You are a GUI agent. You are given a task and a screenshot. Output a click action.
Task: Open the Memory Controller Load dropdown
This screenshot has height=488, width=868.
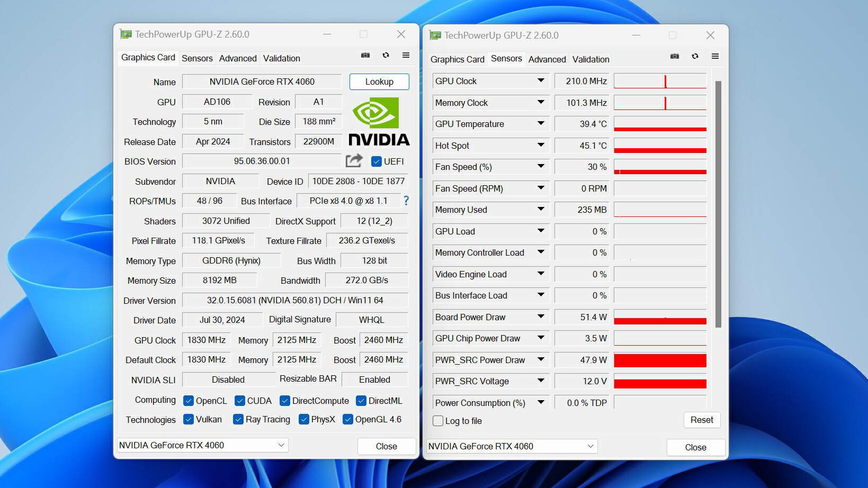click(x=541, y=252)
